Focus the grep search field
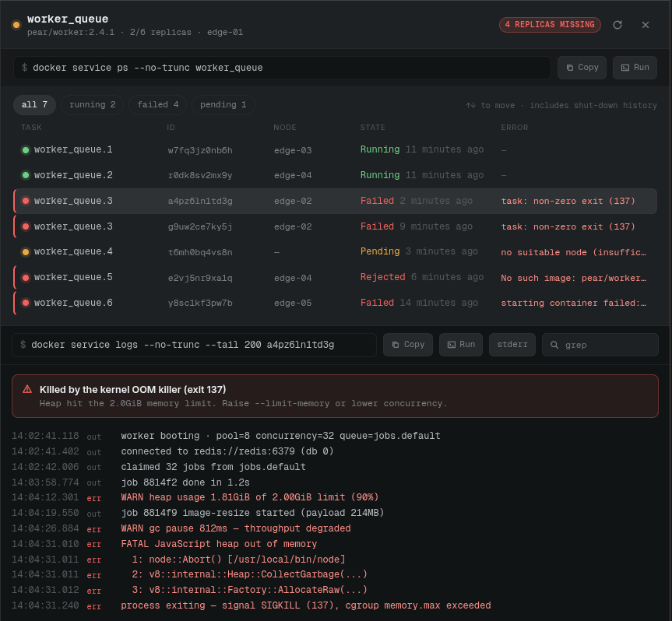The height and width of the screenshot is (621, 672). [x=600, y=345]
